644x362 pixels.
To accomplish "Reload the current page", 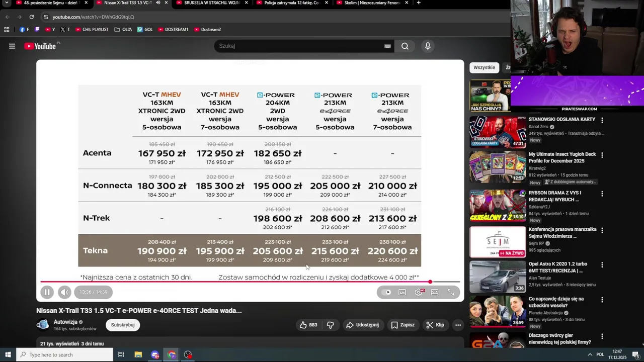I will (31, 17).
